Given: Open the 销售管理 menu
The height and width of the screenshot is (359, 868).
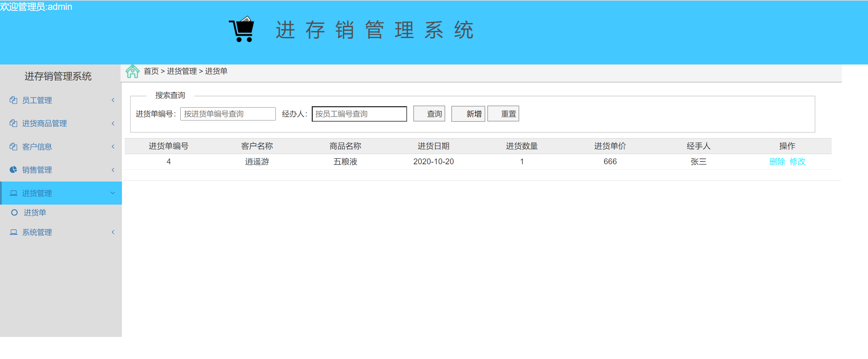Looking at the screenshot, I should point(61,170).
